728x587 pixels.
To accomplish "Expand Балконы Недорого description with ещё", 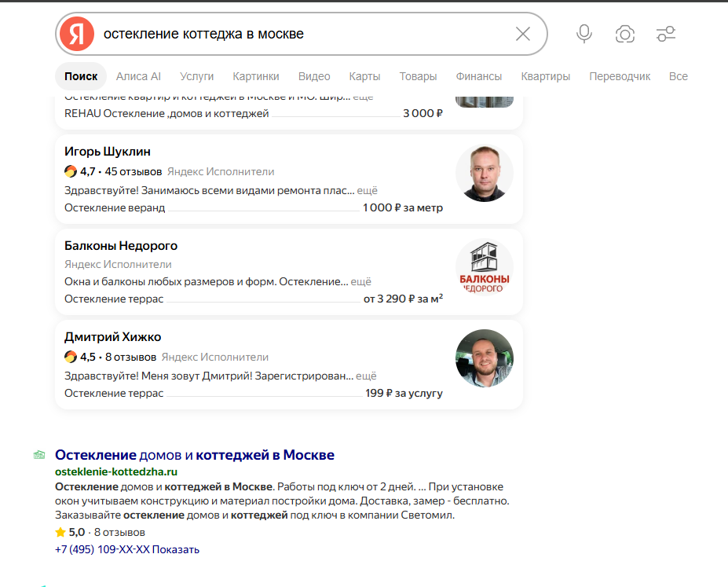I will click(361, 281).
